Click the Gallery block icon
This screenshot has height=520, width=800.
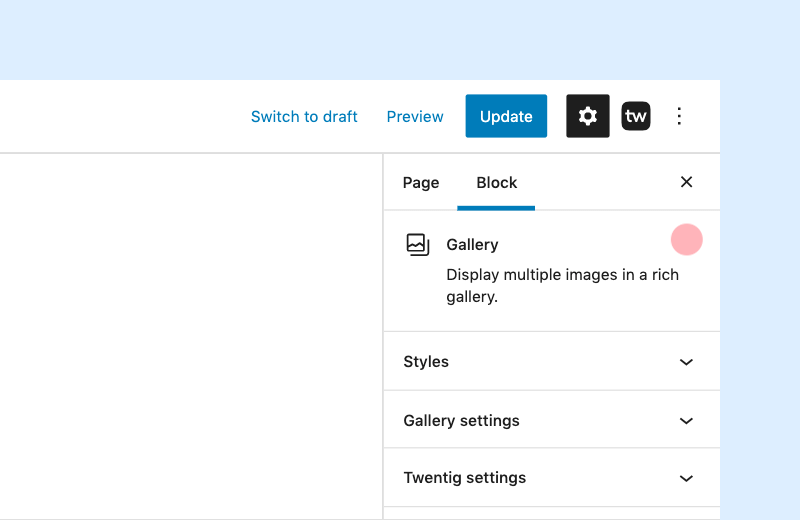click(417, 244)
